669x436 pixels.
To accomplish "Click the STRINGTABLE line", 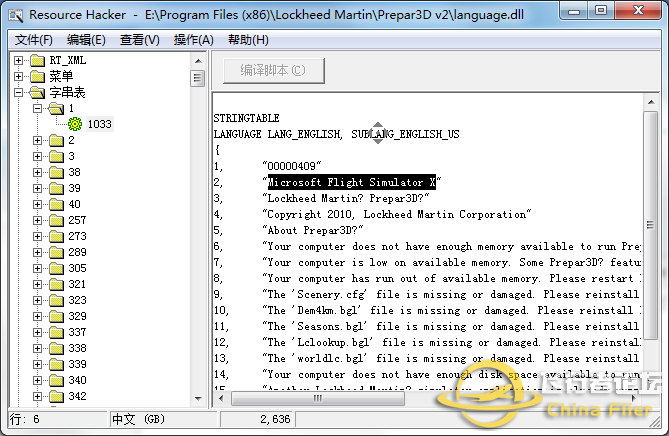I will point(247,118).
